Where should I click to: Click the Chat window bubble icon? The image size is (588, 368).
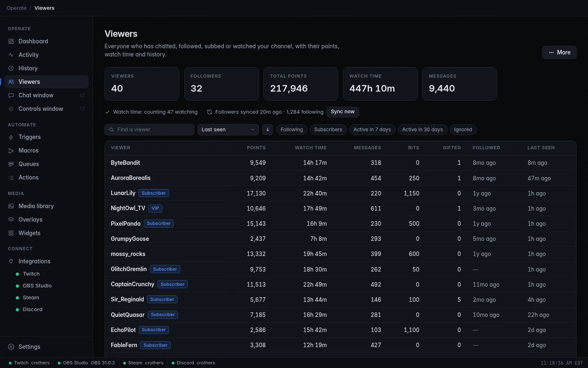click(11, 95)
